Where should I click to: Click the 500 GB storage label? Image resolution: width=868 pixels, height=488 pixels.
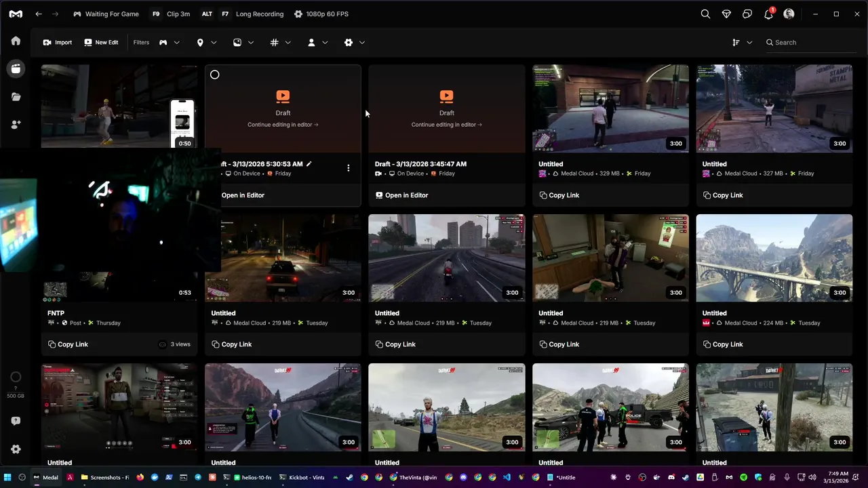[16, 396]
